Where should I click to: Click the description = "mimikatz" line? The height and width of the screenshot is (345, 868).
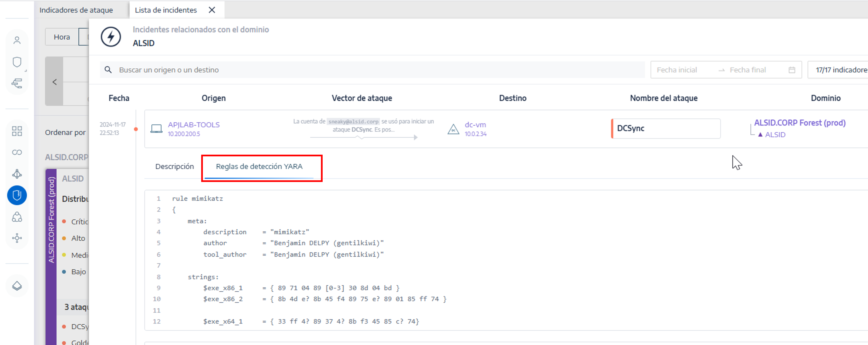tap(256, 232)
